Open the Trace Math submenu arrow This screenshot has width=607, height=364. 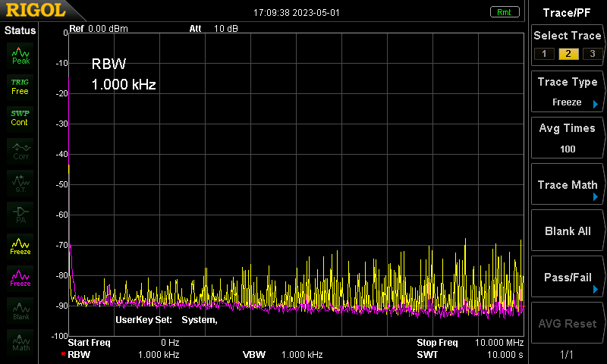[596, 197]
